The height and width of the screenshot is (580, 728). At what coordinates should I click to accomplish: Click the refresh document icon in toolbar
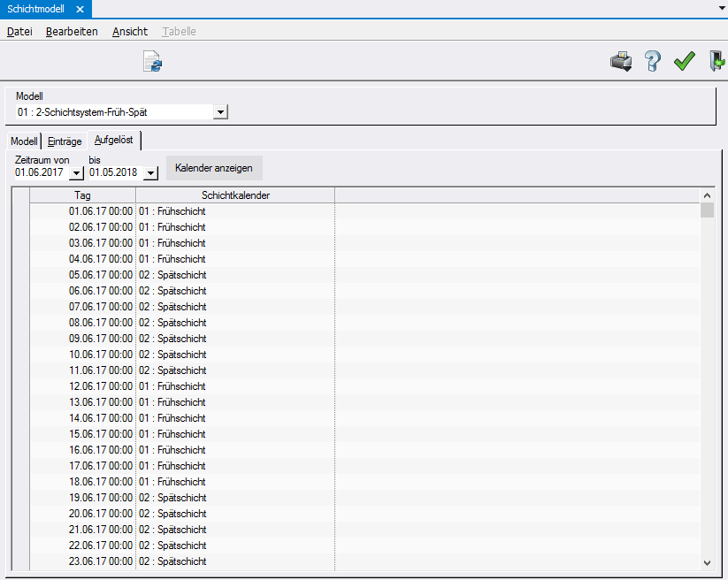tap(153, 62)
